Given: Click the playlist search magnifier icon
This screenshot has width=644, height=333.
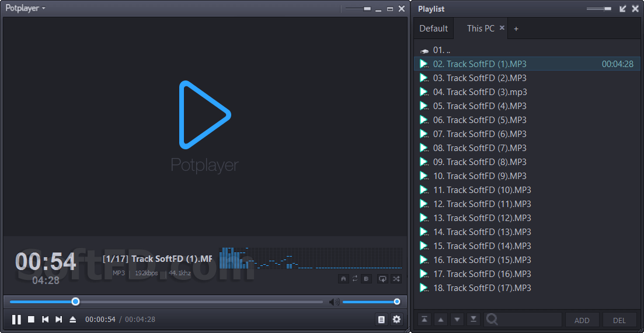Looking at the screenshot, I should 492,320.
